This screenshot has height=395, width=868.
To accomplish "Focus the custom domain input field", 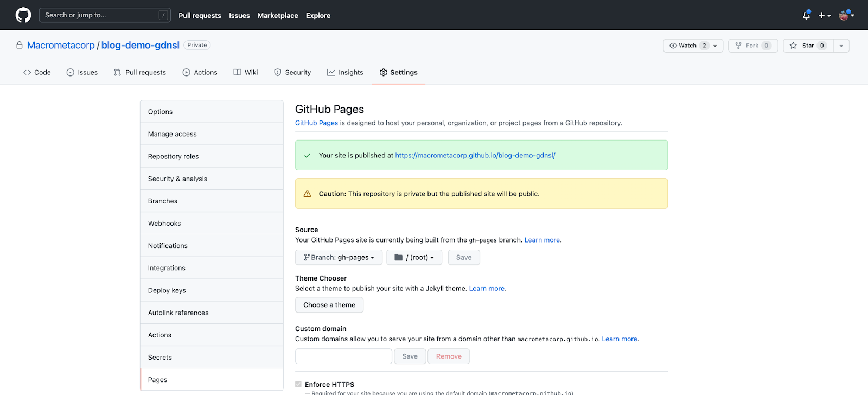I will point(343,356).
